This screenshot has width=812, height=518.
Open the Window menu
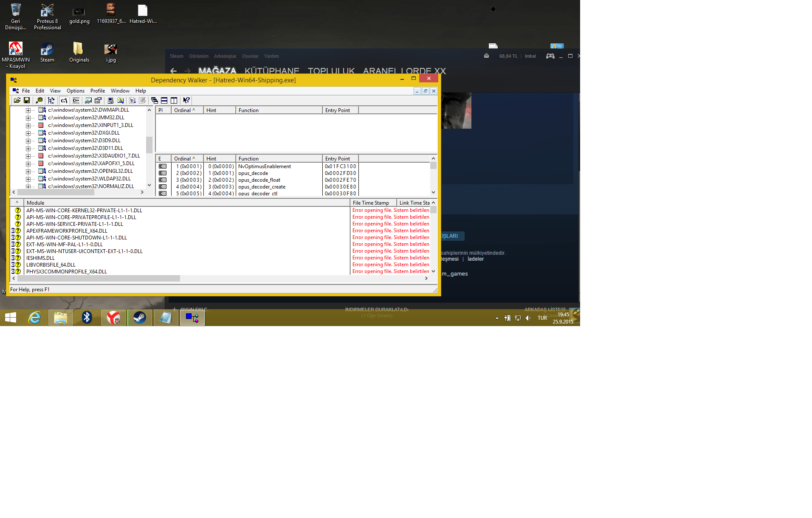(120, 91)
